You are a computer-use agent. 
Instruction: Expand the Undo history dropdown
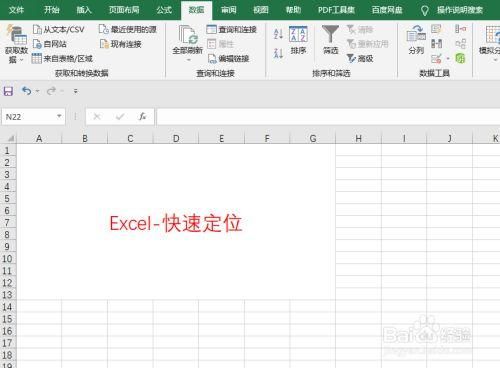[37, 91]
